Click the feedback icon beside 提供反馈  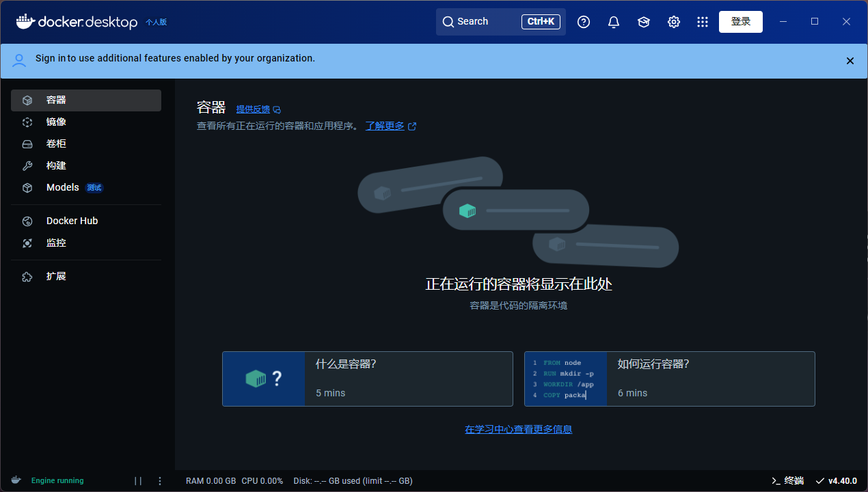point(277,109)
